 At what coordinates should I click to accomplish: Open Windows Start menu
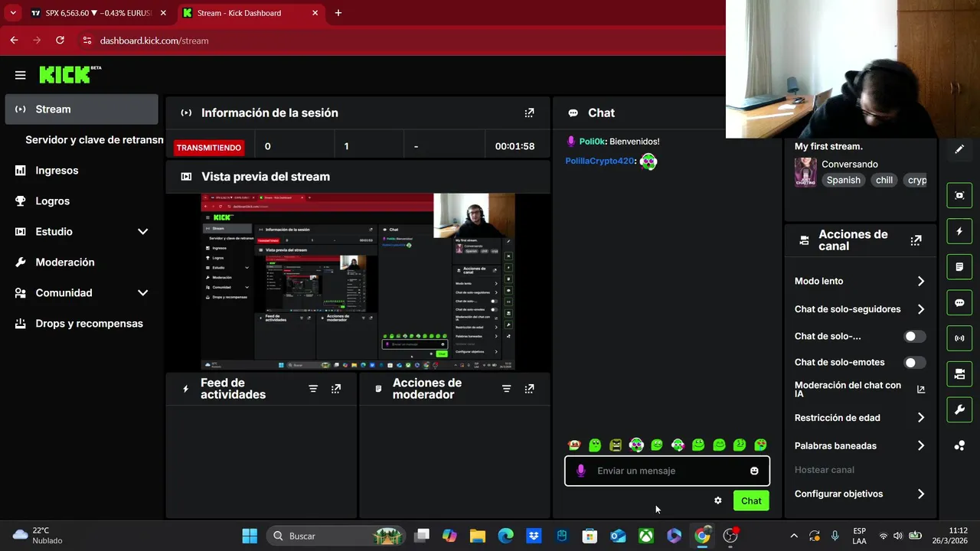(250, 536)
